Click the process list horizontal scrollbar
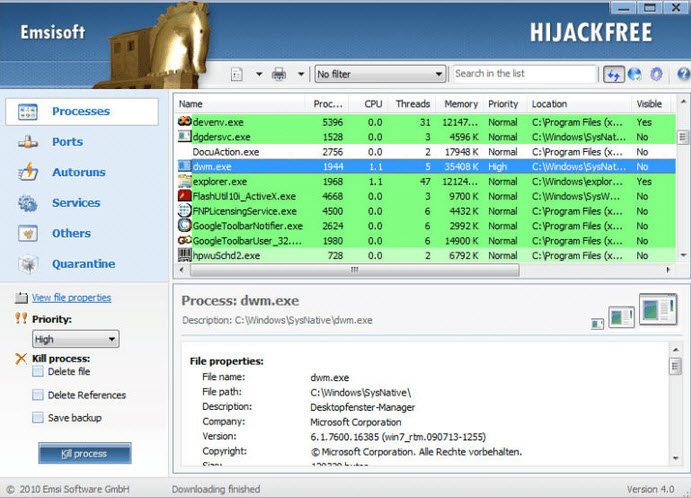 tap(355, 270)
